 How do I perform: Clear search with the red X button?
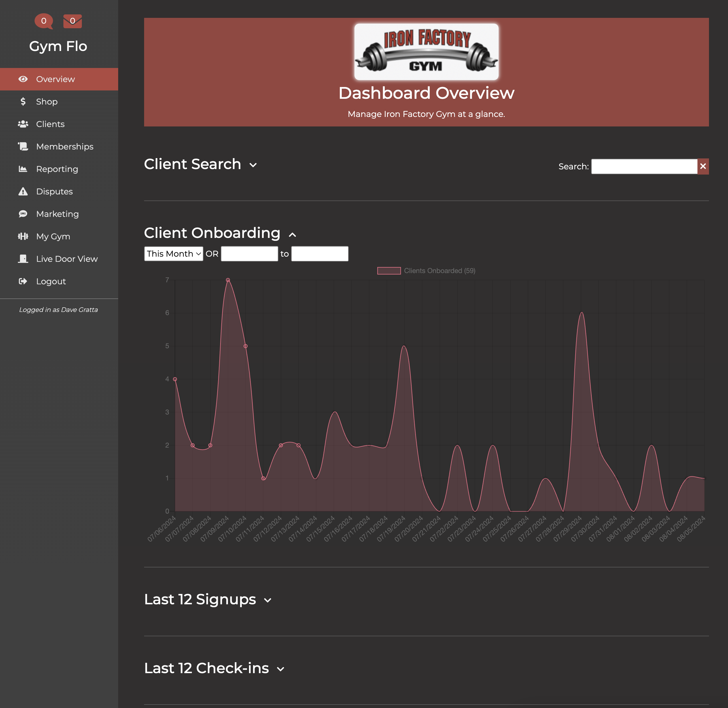click(x=703, y=166)
